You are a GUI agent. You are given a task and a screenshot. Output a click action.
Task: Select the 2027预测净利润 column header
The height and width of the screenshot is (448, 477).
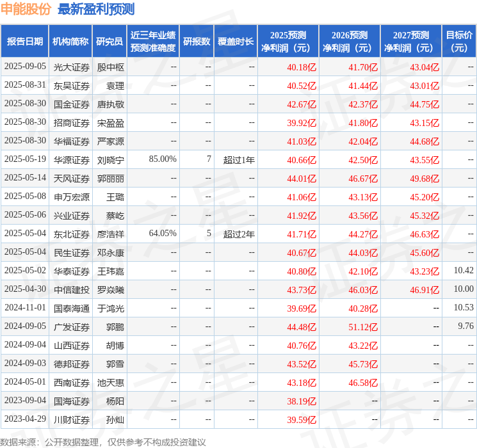411,42
